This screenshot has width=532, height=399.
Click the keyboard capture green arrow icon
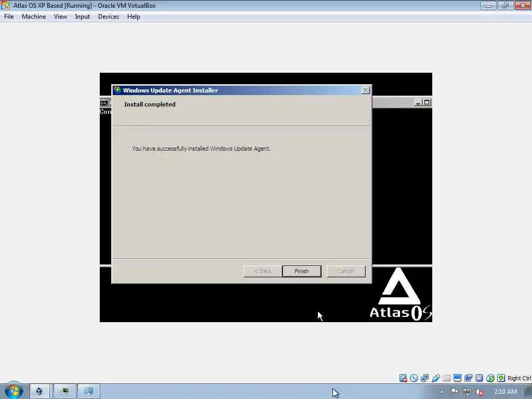click(501, 378)
